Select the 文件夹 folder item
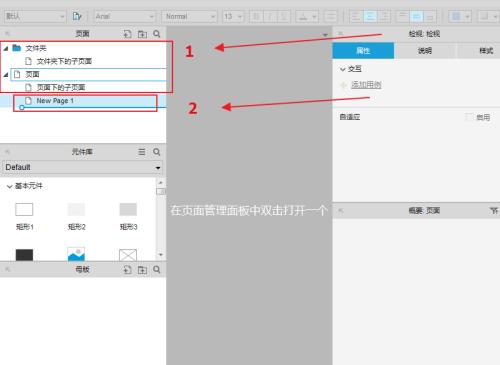The image size is (500, 365). (x=36, y=48)
